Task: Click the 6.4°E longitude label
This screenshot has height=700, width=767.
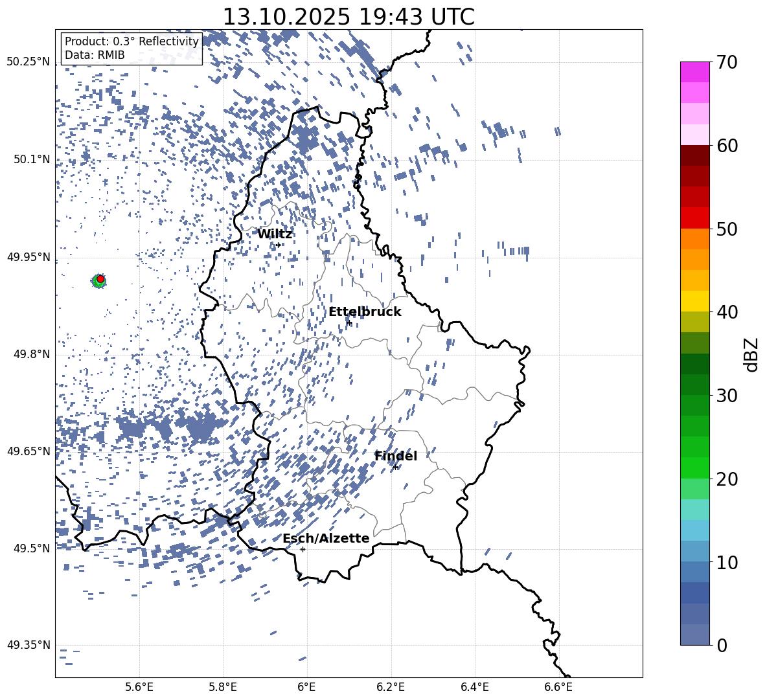Action: tap(474, 687)
